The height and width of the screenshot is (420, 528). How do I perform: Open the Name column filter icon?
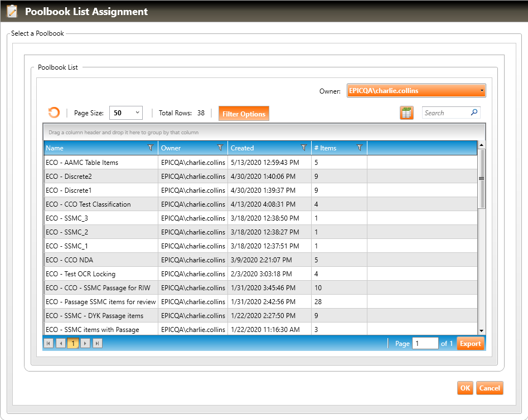(x=151, y=148)
